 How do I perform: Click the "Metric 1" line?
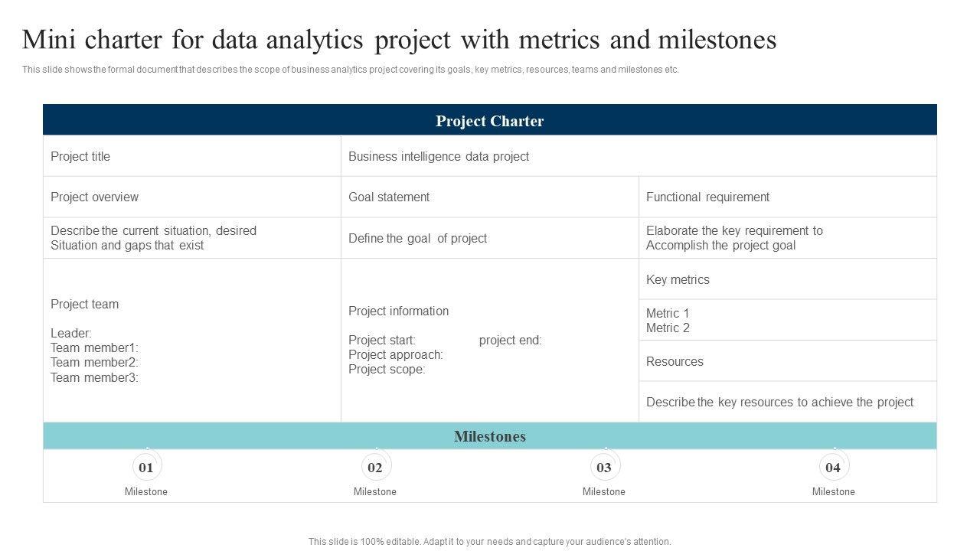point(668,313)
